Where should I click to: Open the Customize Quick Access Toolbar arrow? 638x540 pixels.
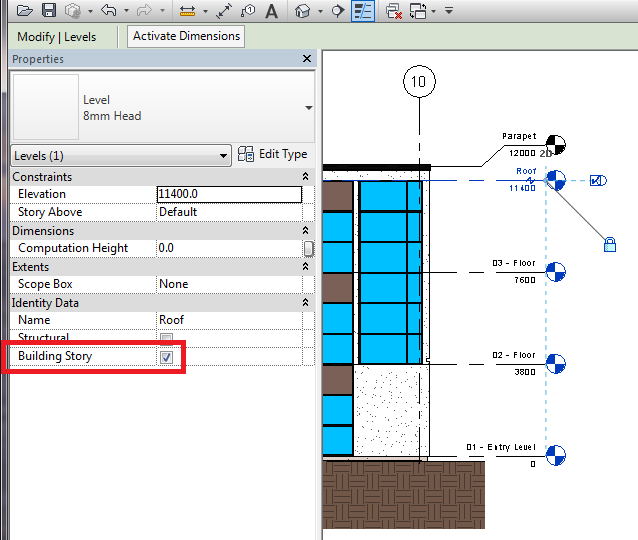(x=449, y=11)
